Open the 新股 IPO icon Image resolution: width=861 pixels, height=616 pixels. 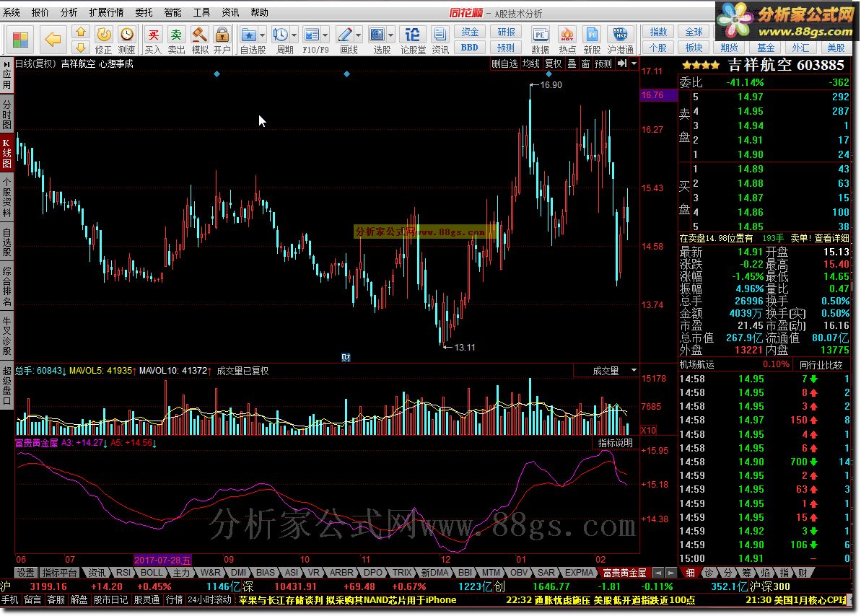[x=592, y=40]
